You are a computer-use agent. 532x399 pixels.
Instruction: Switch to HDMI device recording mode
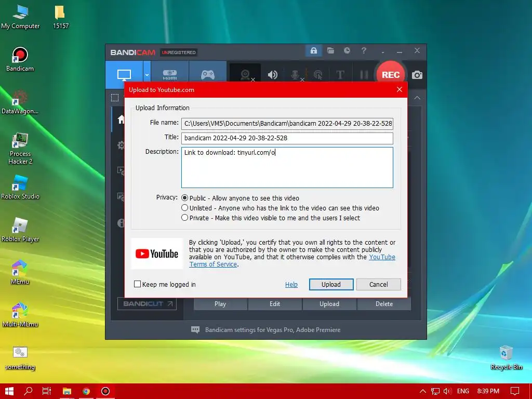coord(170,75)
